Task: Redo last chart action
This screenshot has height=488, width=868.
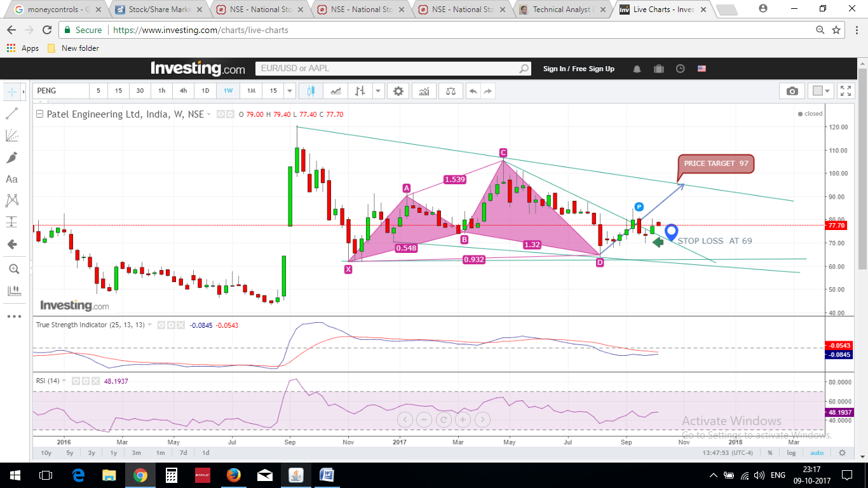Action: 488,91
